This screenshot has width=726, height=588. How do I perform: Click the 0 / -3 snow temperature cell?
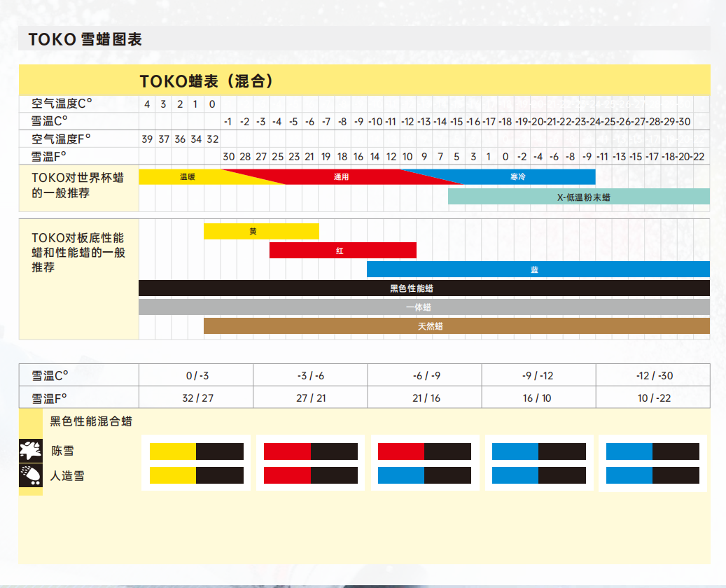196,375
